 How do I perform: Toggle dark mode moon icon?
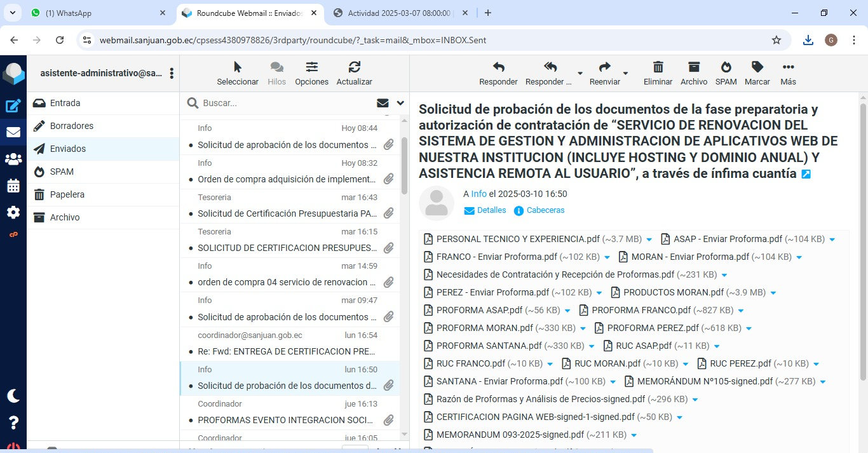click(13, 396)
